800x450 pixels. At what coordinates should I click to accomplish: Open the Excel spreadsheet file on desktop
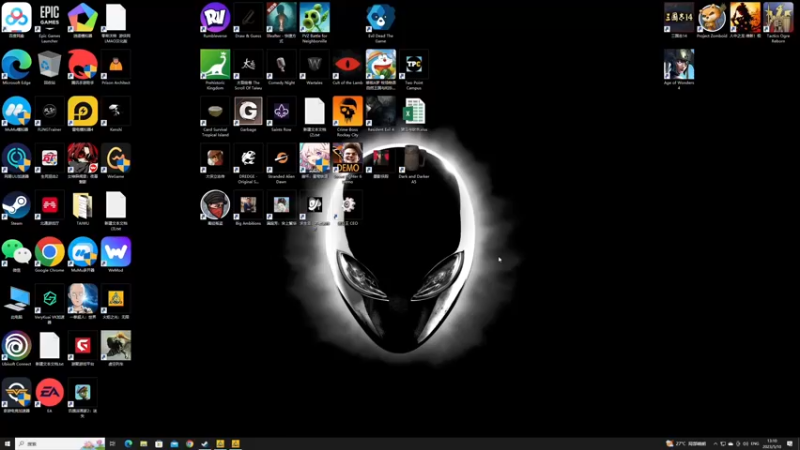click(x=414, y=115)
